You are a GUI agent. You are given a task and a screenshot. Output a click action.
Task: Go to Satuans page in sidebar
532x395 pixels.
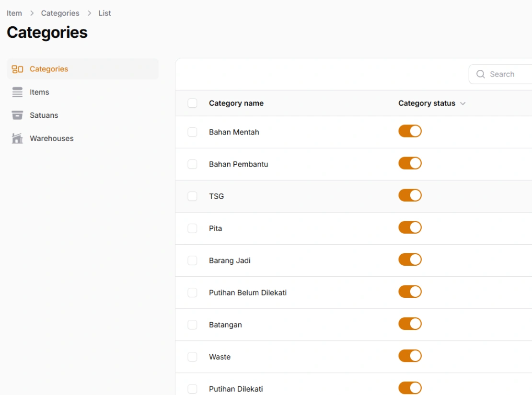(x=44, y=115)
